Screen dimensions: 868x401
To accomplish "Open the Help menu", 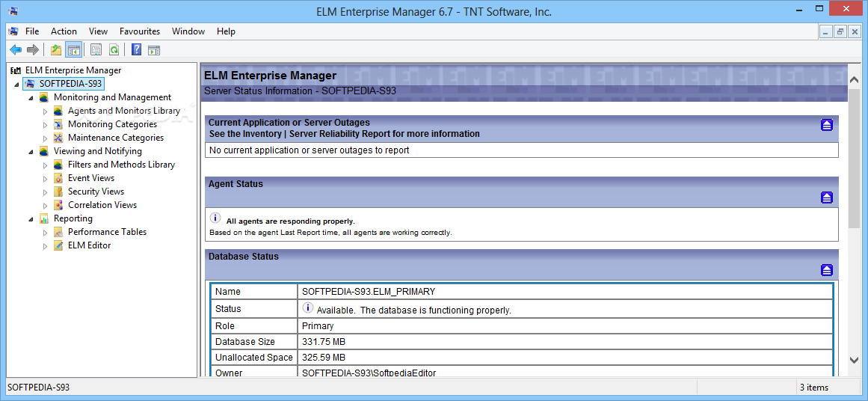I will tap(226, 31).
